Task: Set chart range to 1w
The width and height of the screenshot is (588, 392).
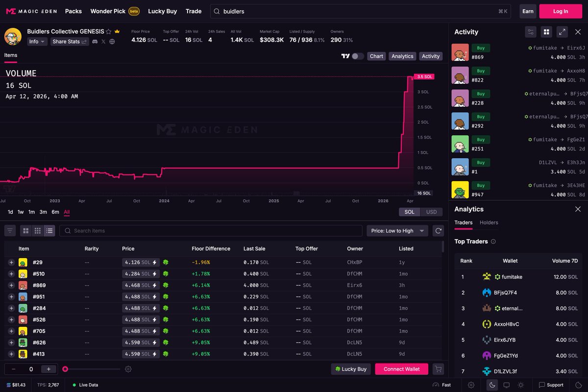Action: pos(21,212)
